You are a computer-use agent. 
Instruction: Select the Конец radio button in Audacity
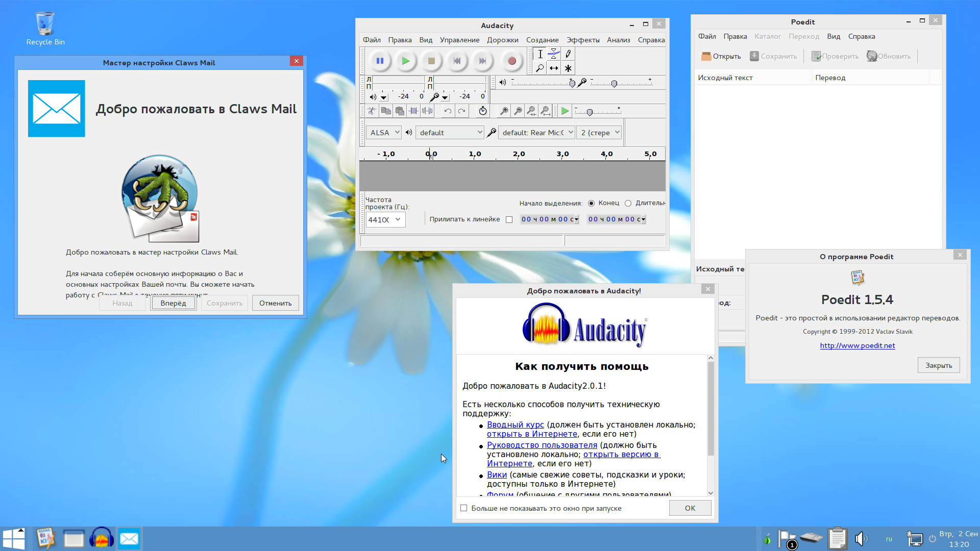click(x=591, y=203)
